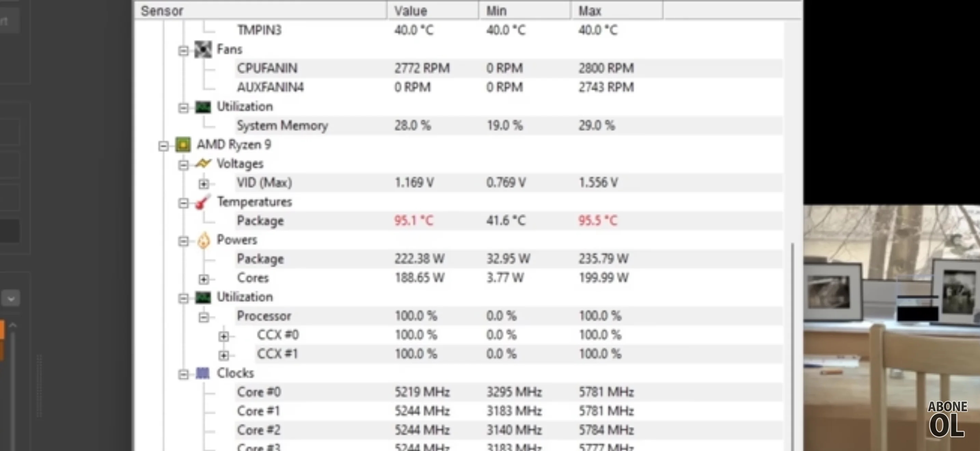The height and width of the screenshot is (451, 980).
Task: Select the CPUFANIN fan row
Action: coord(267,68)
